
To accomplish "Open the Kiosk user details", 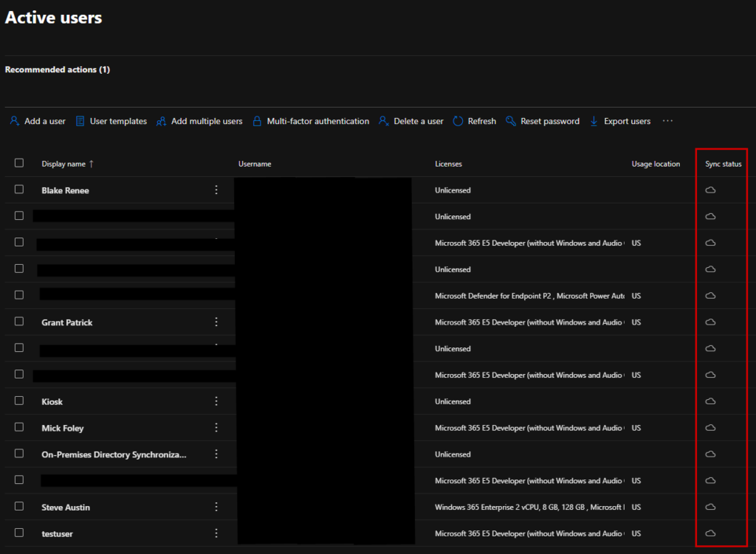I will click(52, 402).
